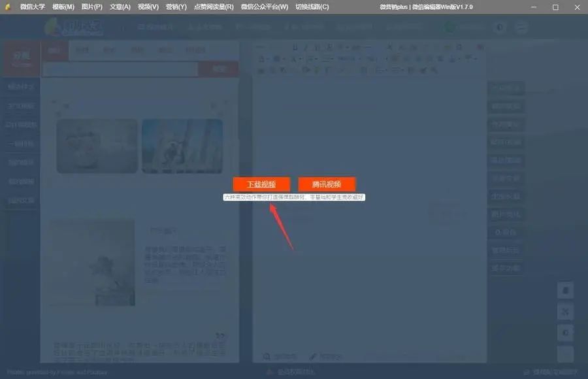The height and width of the screenshot is (379, 588).
Task: Click the orange 腾讯视频 button
Action: (x=327, y=184)
